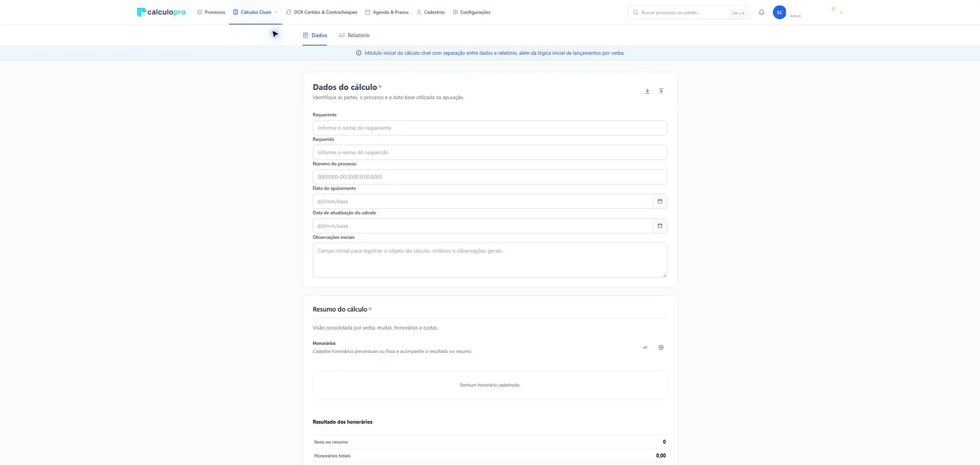The image size is (980, 465).
Task: Click the upload arrow icon in Dados do cálculo
Action: coord(661,91)
